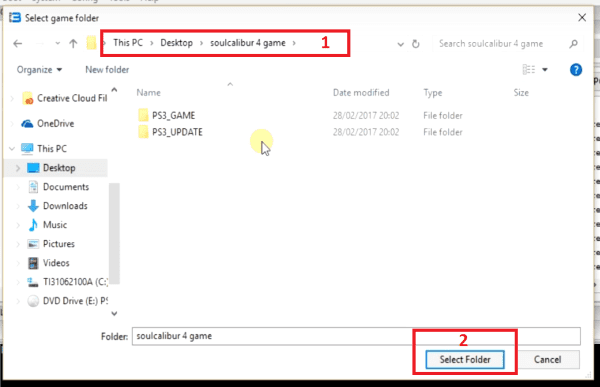Close the Select game folder dialog
The height and width of the screenshot is (387, 600).
coord(582,18)
